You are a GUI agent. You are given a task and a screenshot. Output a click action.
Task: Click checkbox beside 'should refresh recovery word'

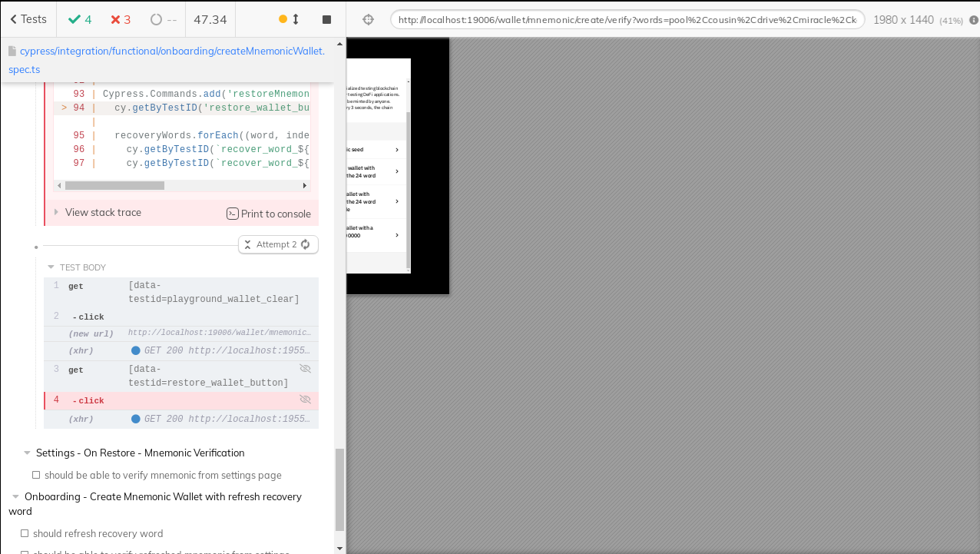point(25,533)
